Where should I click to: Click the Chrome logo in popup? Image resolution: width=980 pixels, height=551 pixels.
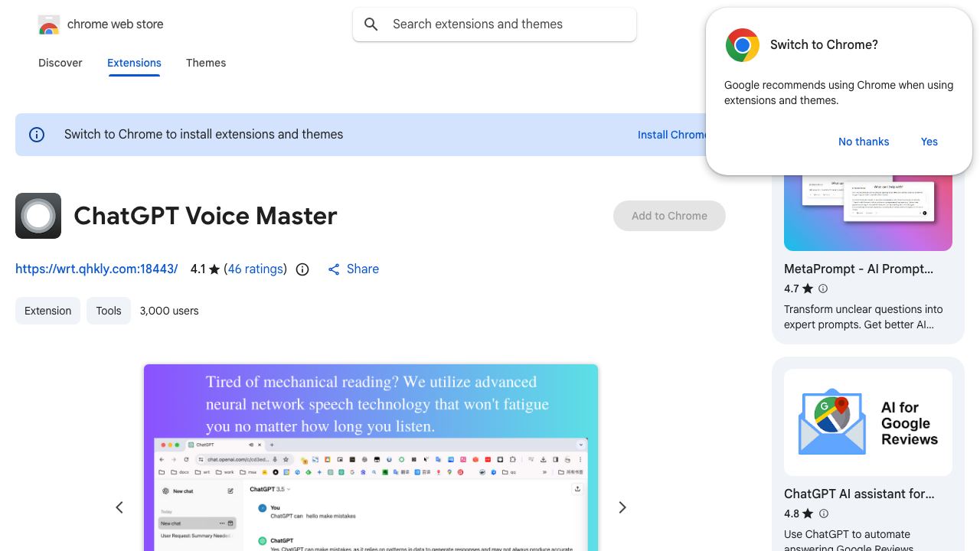click(x=743, y=45)
